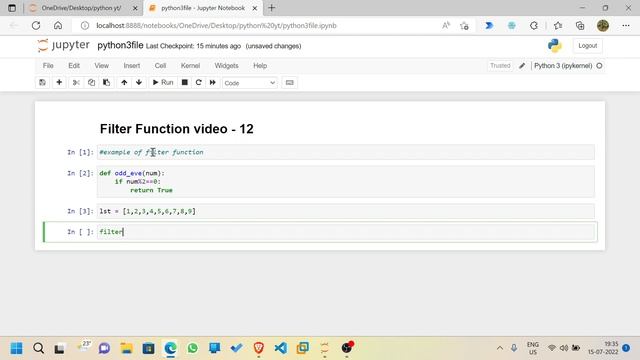This screenshot has width=640, height=360.
Task: Click the def odd_eve code cell
Action: click(346, 182)
